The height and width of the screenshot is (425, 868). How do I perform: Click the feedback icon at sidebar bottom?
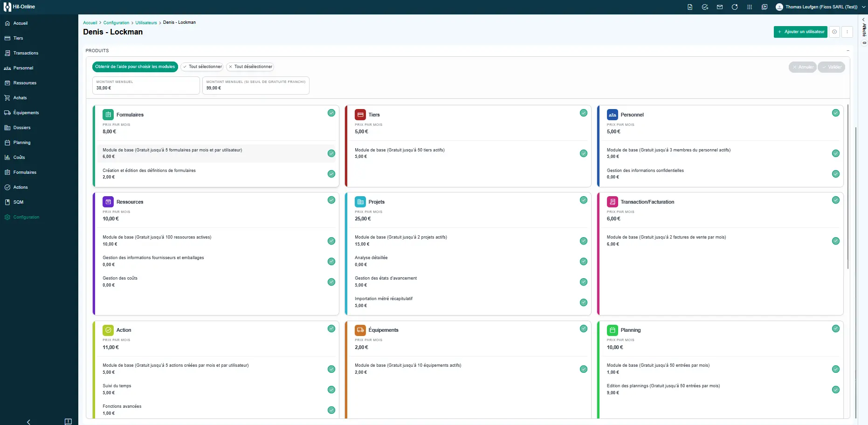[68, 421]
